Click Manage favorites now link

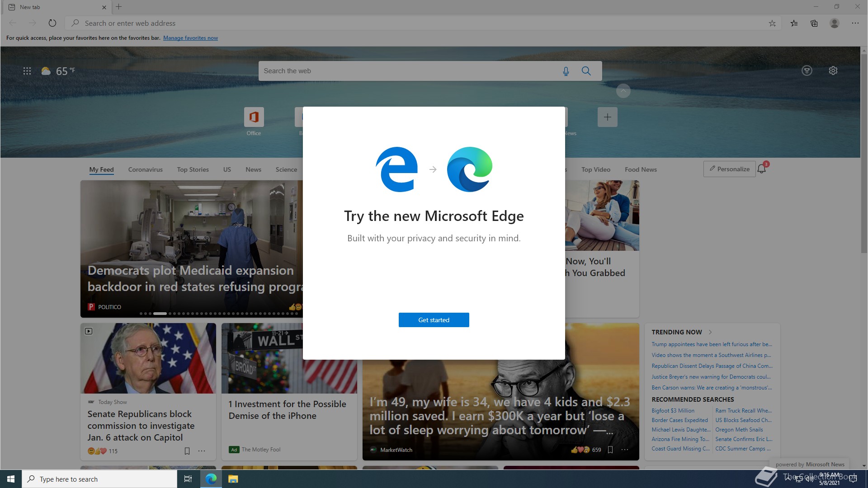tap(190, 38)
